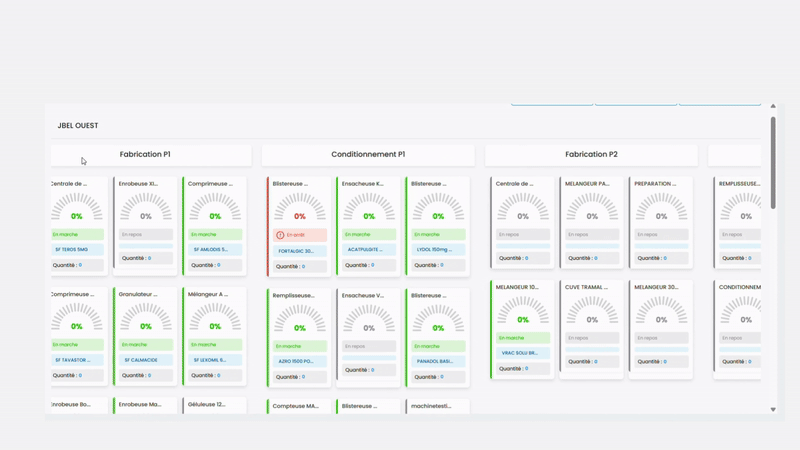This screenshot has width=800, height=450.
Task: Open the machinetesti machine card
Action: (x=437, y=406)
